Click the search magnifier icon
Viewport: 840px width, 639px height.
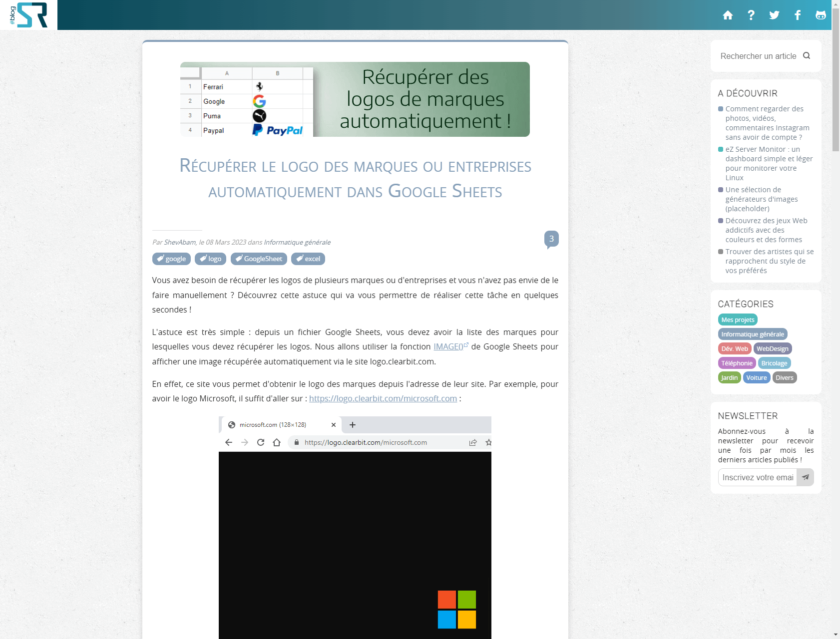tap(807, 56)
